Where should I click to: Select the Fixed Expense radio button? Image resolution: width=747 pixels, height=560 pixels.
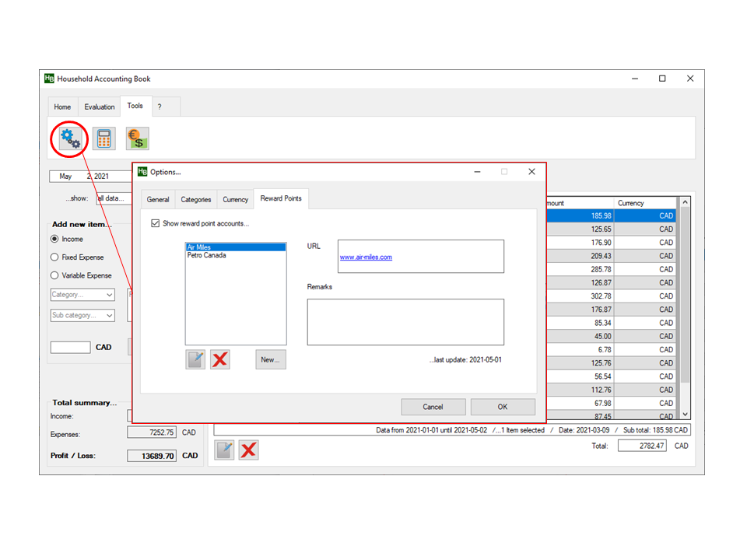[54, 257]
